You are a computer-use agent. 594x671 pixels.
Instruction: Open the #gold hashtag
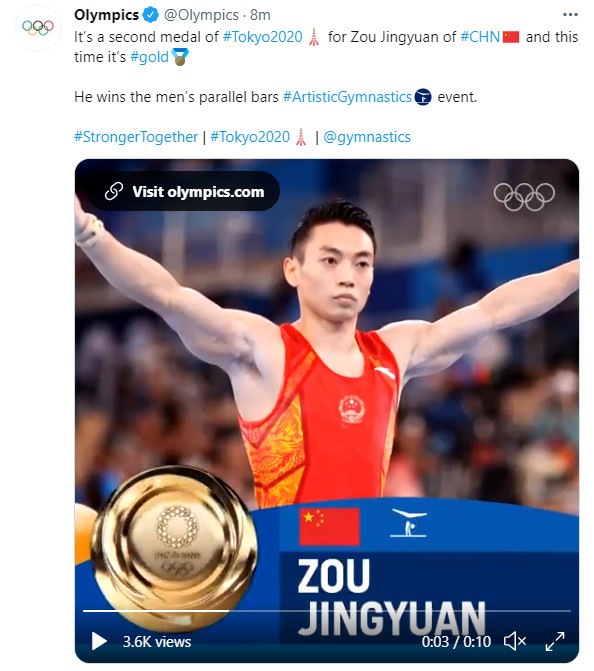(x=149, y=57)
